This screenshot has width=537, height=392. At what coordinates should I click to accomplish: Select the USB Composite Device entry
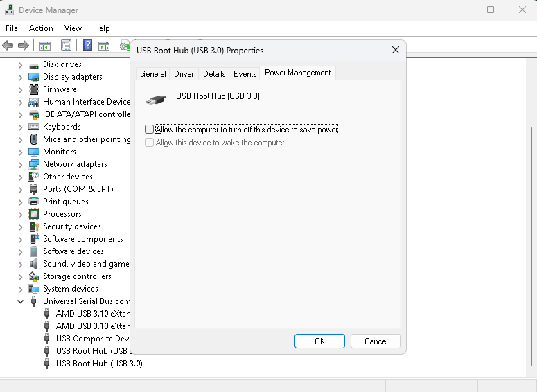pyautogui.click(x=93, y=339)
